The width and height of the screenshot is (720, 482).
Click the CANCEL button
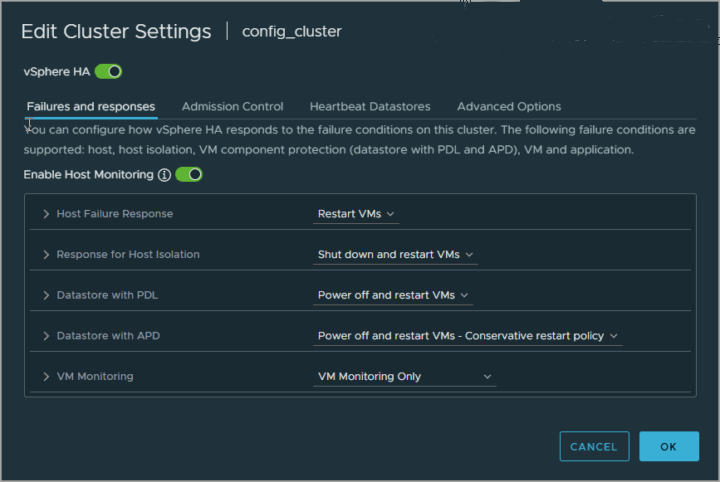tap(594, 446)
